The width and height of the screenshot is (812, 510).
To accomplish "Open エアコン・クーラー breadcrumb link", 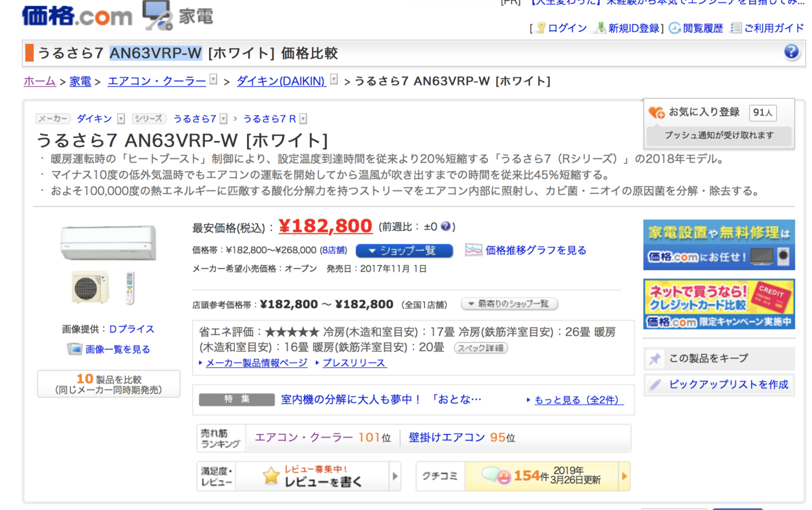I will click(156, 81).
